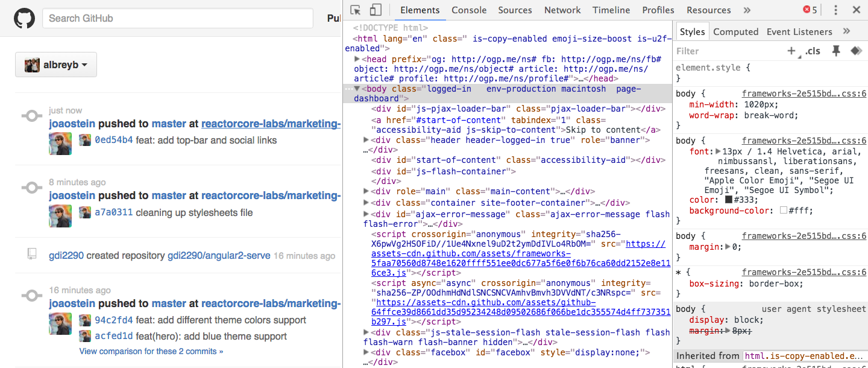
Task: Click small avatar next to commit acfed1d
Action: coord(85,336)
